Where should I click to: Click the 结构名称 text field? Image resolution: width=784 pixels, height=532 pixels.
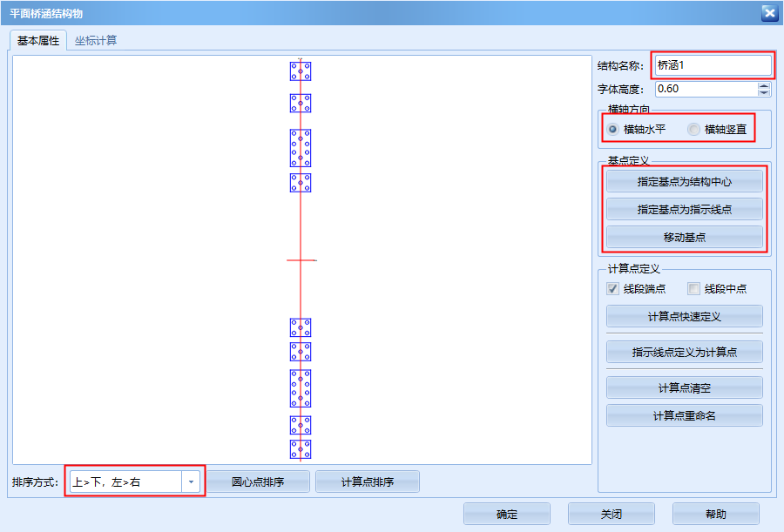pyautogui.click(x=712, y=64)
